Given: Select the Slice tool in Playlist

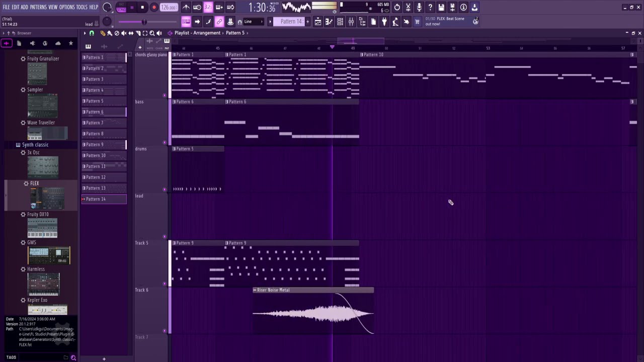Looking at the screenshot, I should click(x=138, y=33).
